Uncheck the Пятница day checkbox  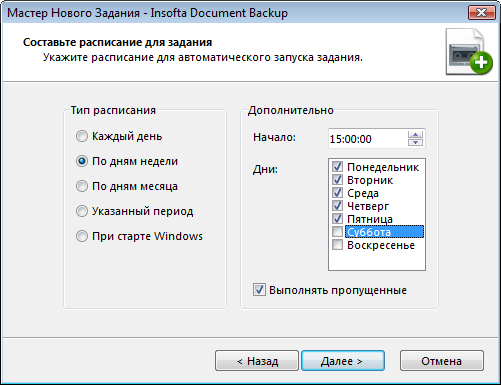[337, 219]
